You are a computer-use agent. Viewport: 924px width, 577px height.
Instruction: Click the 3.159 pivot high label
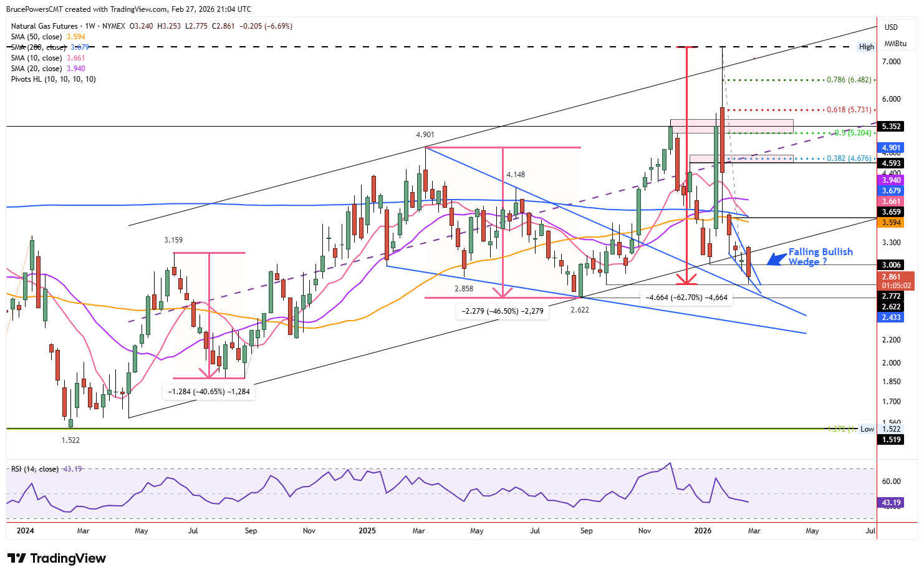pyautogui.click(x=173, y=240)
